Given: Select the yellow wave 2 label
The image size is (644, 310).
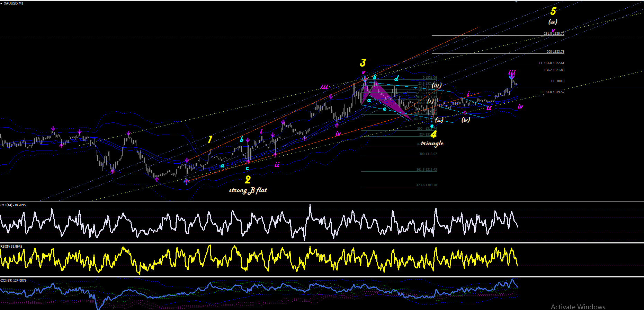Looking at the screenshot, I should (248, 180).
